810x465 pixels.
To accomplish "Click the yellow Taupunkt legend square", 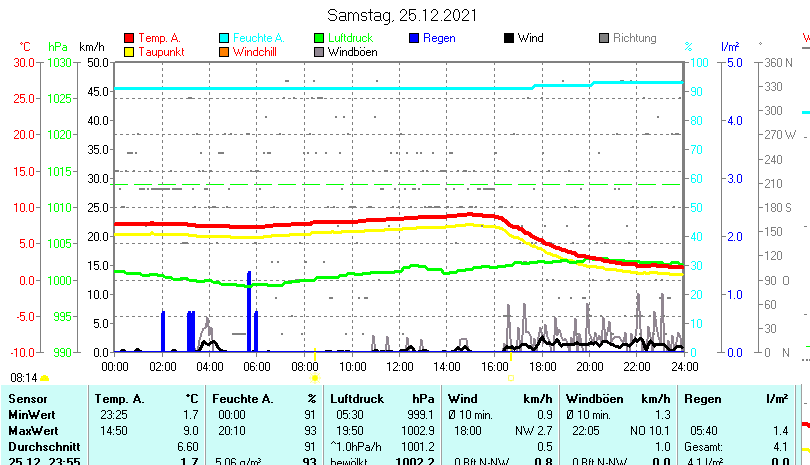I will point(129,52).
